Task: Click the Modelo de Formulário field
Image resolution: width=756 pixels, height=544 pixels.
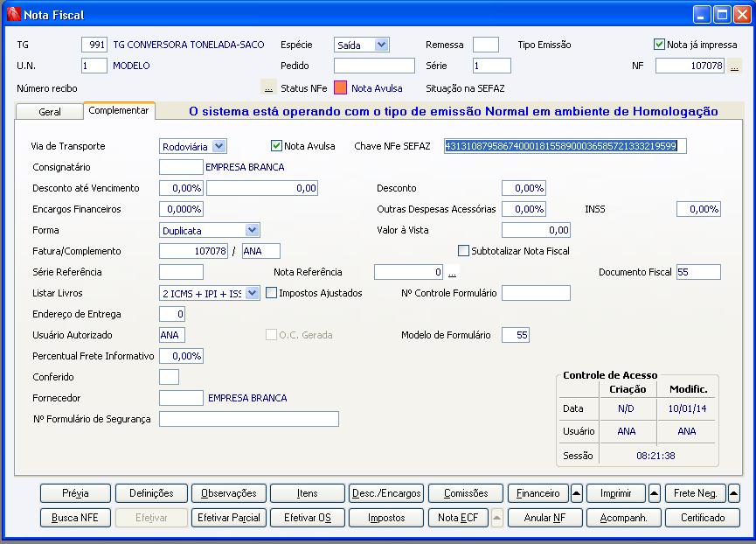Action: click(x=516, y=335)
